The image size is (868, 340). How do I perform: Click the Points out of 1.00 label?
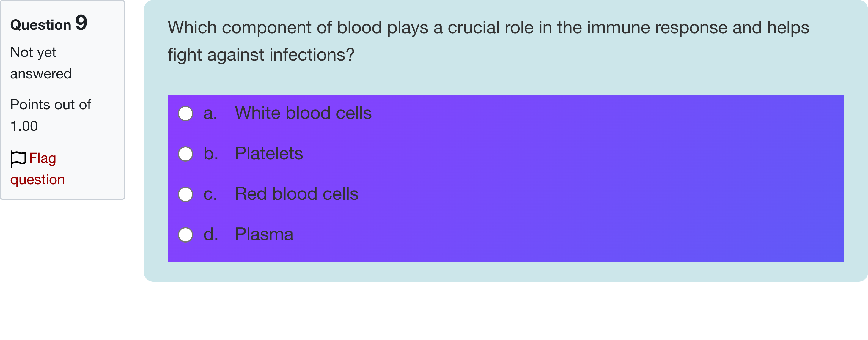point(51,114)
